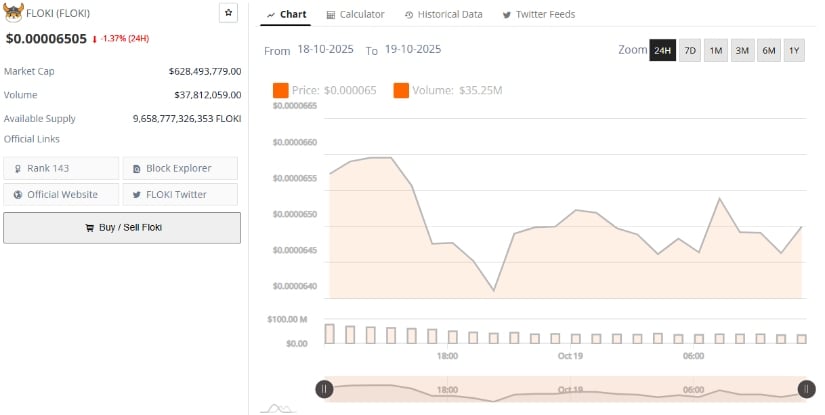Click the FLOKI logo icon
Screen dimensions: 825x415
[x=14, y=13]
